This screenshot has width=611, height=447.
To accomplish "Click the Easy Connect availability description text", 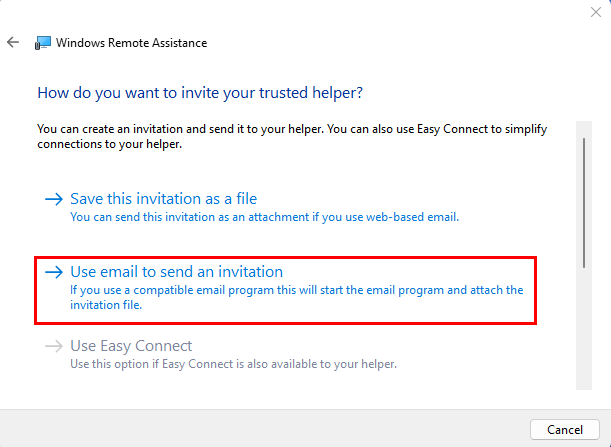I will [233, 364].
